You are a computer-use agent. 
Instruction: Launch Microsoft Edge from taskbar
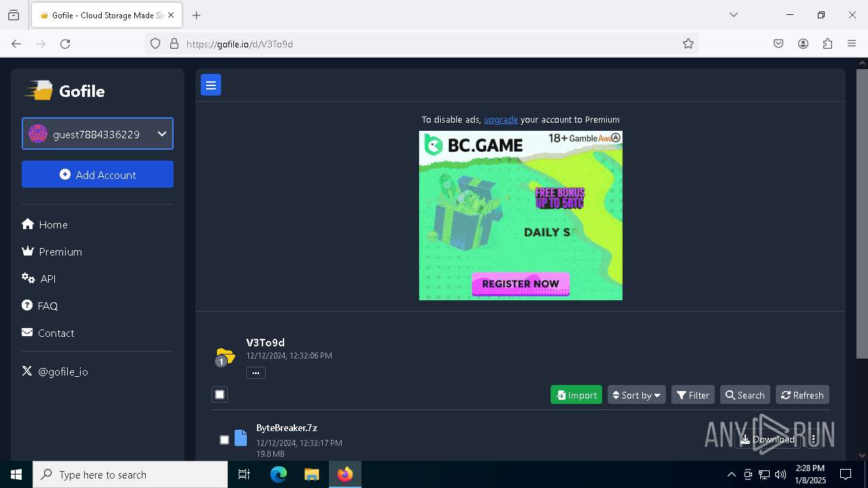279,474
